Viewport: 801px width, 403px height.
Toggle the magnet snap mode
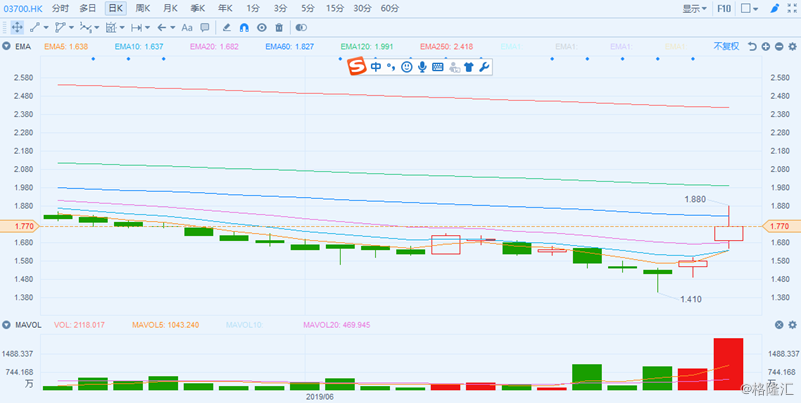pos(244,27)
